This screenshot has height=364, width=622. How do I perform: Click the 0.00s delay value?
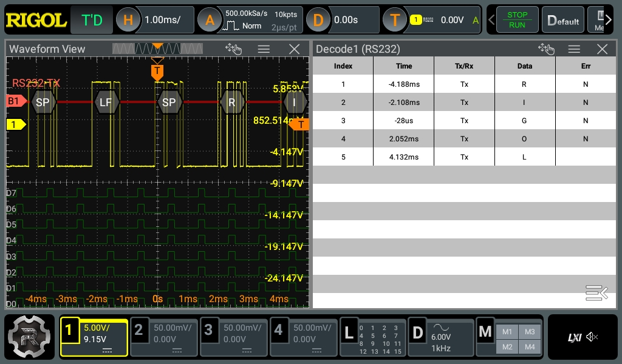coord(346,20)
